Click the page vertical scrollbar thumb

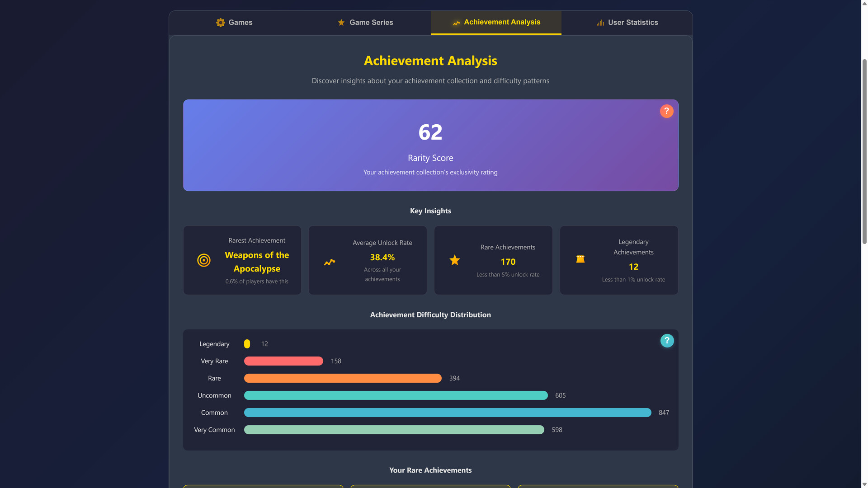[864, 151]
